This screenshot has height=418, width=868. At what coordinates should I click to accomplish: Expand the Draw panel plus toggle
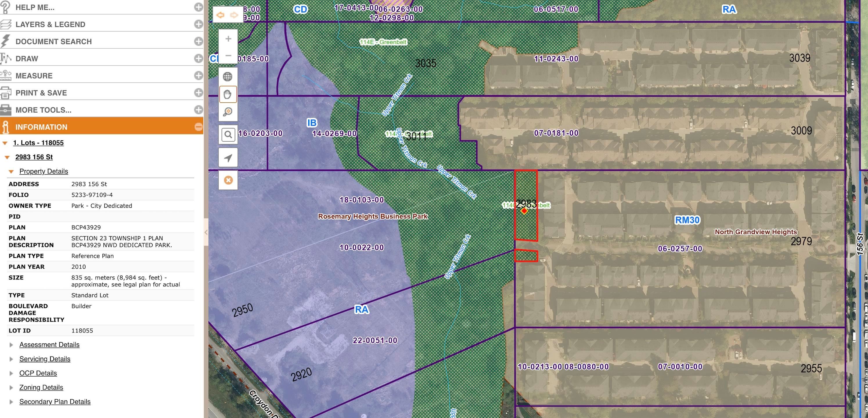(x=199, y=59)
